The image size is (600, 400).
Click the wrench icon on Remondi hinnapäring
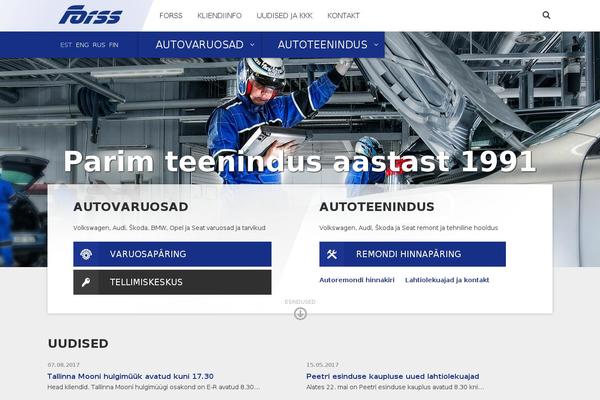tap(332, 254)
